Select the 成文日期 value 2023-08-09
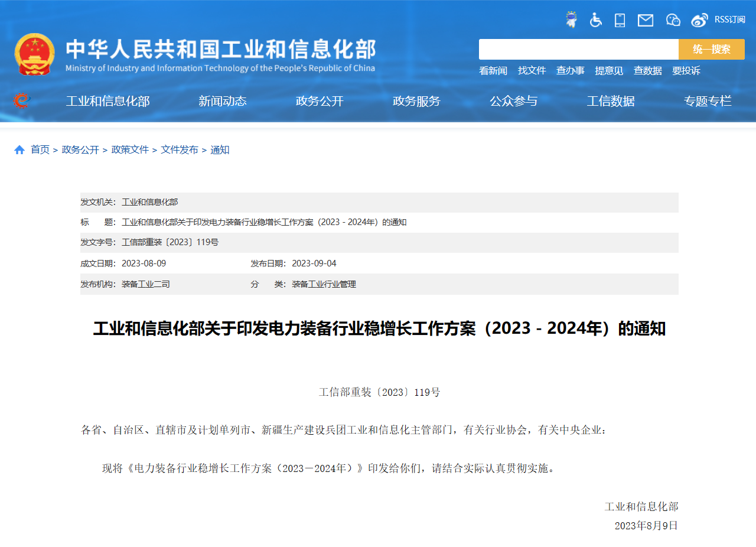756x547 pixels. pos(144,263)
